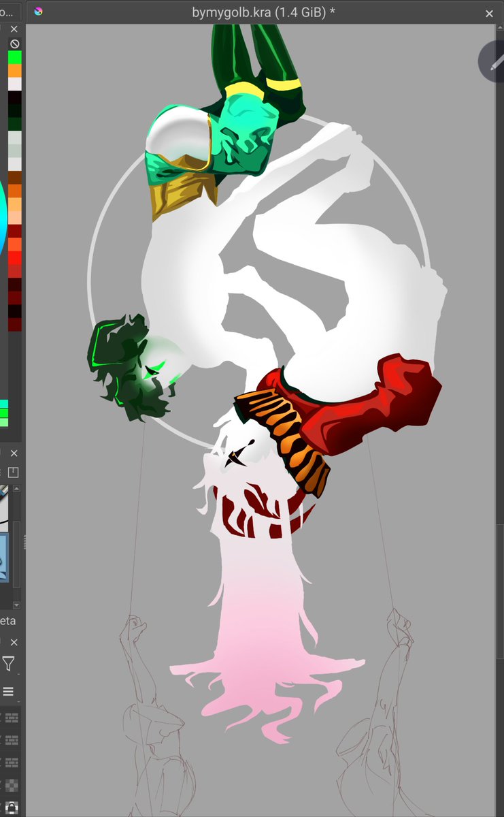The width and height of the screenshot is (504, 817).
Task: Click the Krita logo in the document tab
Action: coord(38,12)
